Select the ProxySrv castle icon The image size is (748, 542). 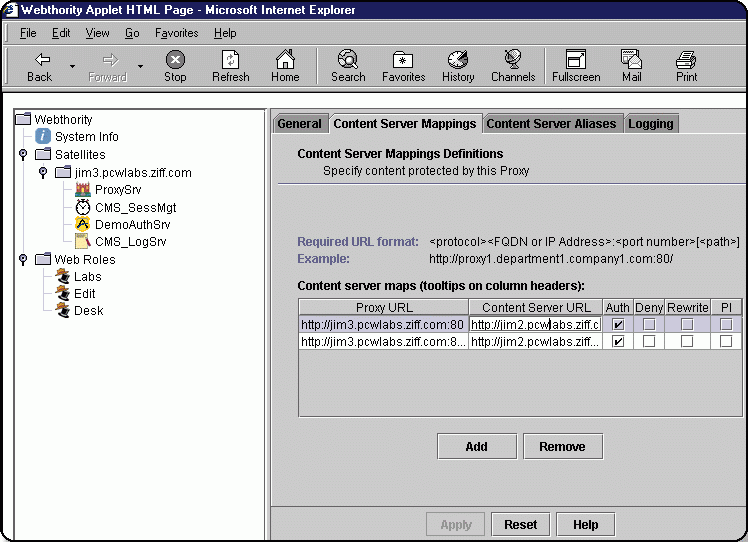tap(83, 189)
